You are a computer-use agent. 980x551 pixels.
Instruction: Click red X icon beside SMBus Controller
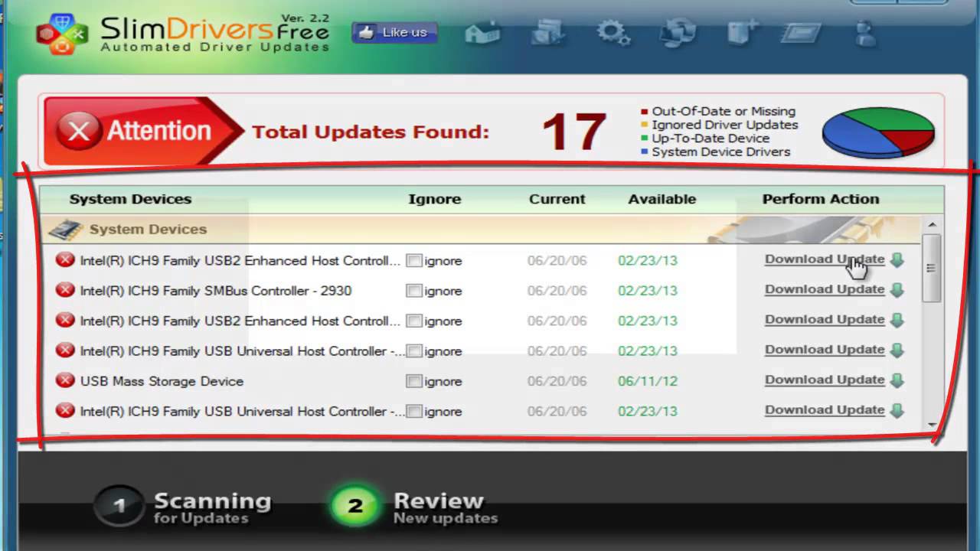(x=65, y=291)
